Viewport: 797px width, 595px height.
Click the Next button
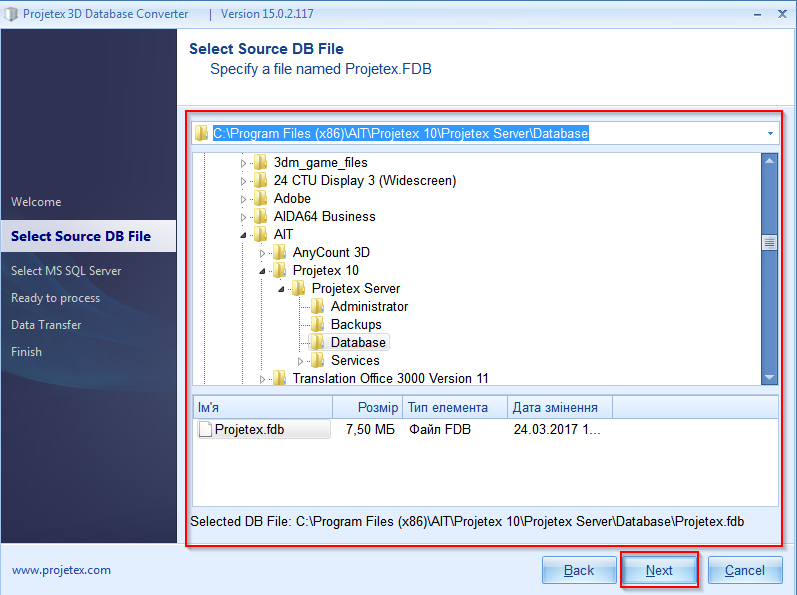(x=659, y=570)
